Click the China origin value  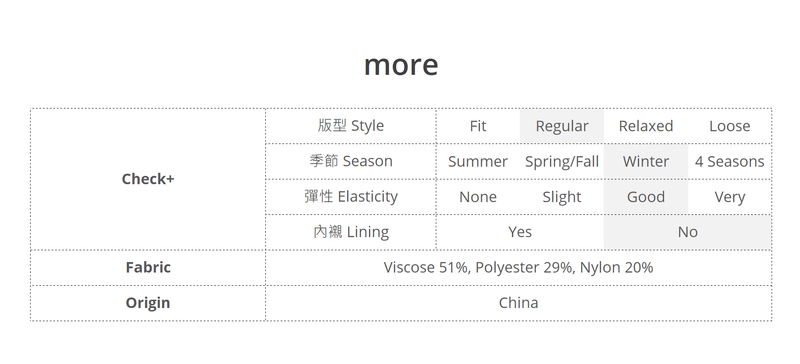(x=518, y=303)
